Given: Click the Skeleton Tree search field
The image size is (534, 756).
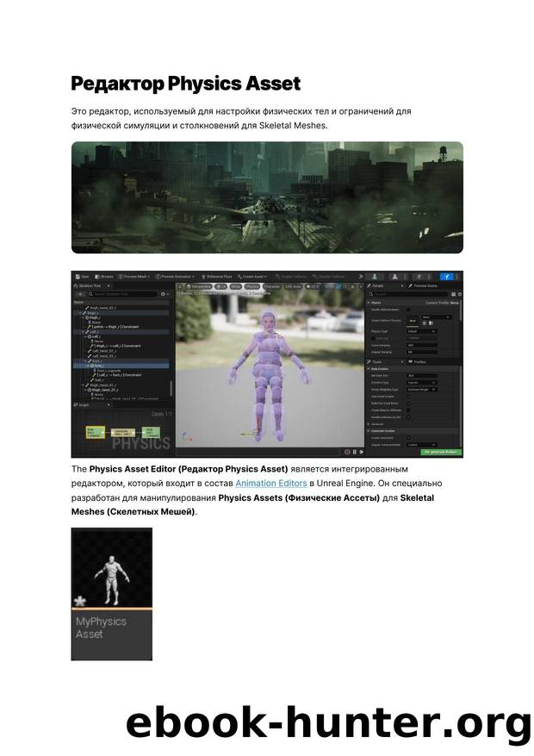Looking at the screenshot, I should click(x=122, y=294).
